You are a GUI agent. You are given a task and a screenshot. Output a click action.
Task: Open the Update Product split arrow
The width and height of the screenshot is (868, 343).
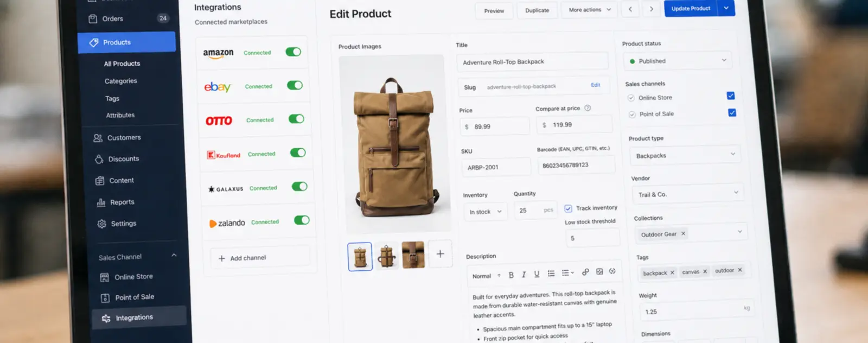point(726,8)
